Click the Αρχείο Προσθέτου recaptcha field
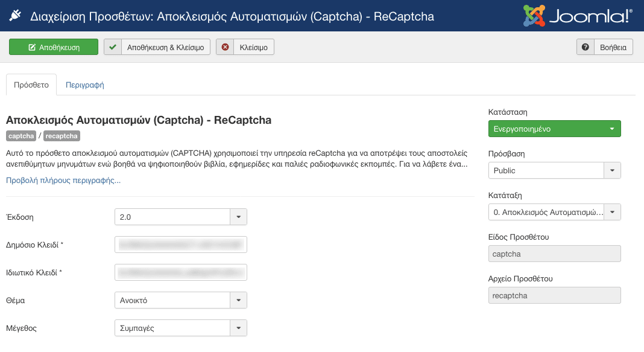644x352 pixels. (555, 295)
